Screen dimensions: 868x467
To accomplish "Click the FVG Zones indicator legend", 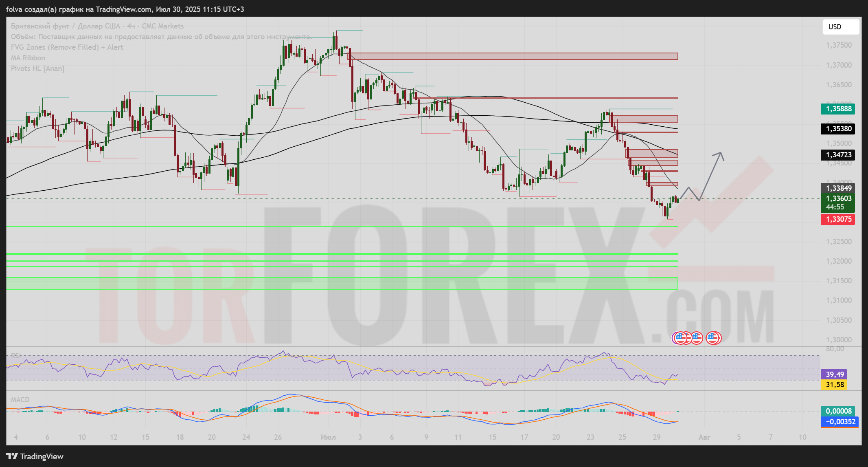I will pyautogui.click(x=67, y=47).
